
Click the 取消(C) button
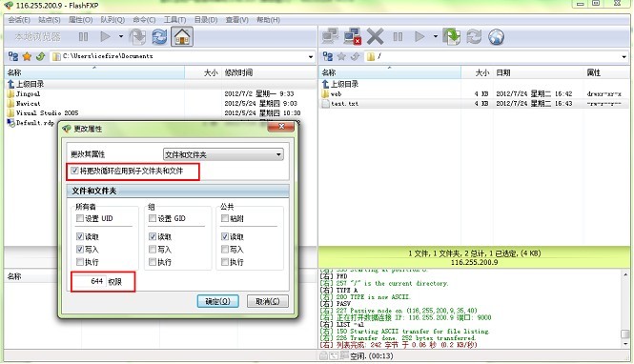[268, 301]
